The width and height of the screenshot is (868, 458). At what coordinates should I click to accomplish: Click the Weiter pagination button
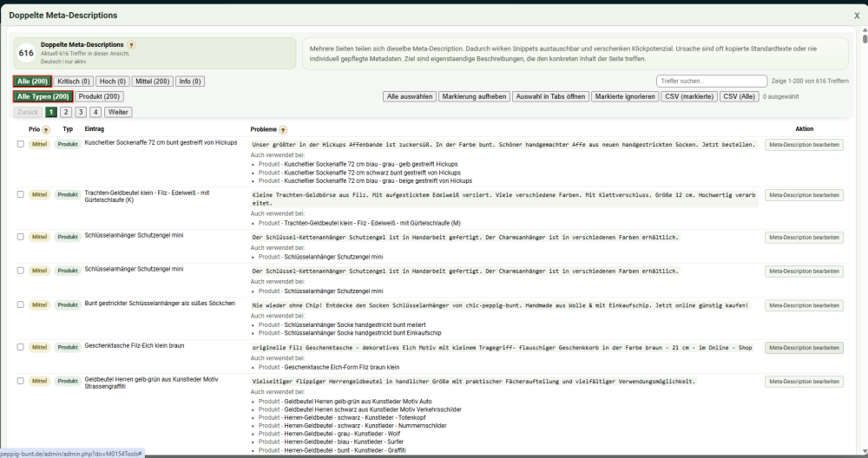[x=118, y=112]
